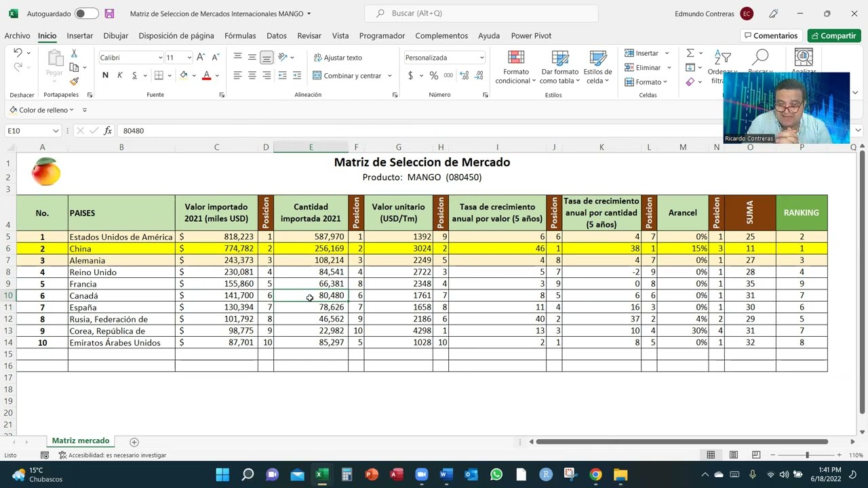Open the Personalizada number format dropdown
Viewport: 868px width, 488px height.
point(481,58)
